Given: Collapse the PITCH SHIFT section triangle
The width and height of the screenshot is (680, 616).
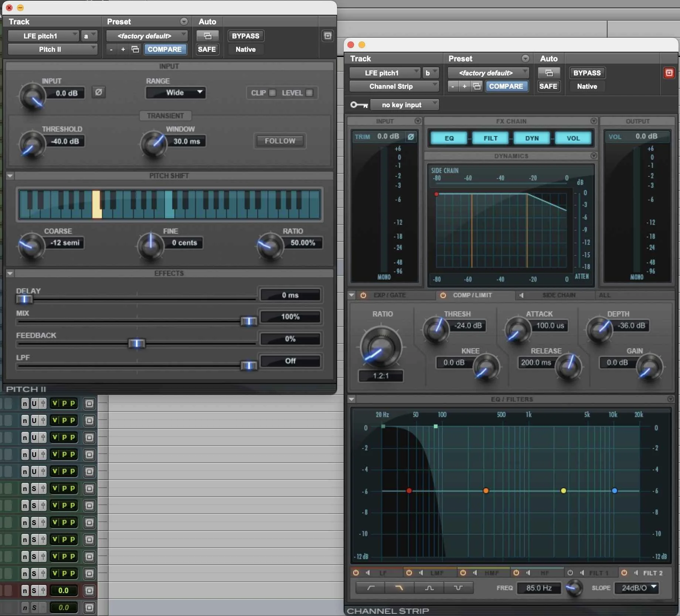Looking at the screenshot, I should pos(10,176).
